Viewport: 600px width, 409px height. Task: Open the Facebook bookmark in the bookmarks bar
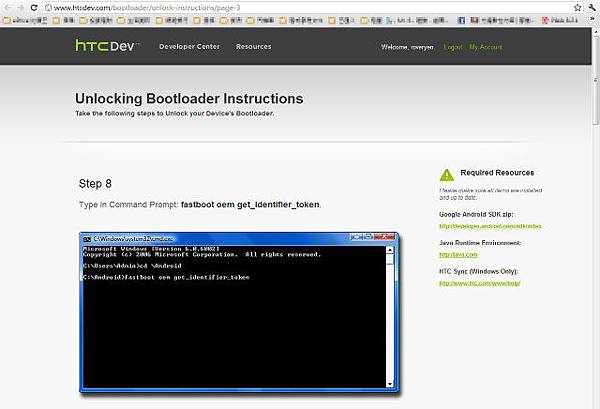[x=461, y=20]
